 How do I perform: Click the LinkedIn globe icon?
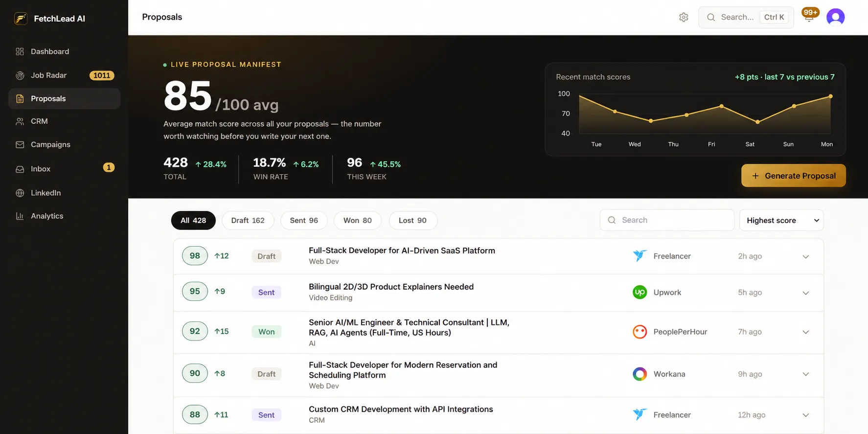20,193
